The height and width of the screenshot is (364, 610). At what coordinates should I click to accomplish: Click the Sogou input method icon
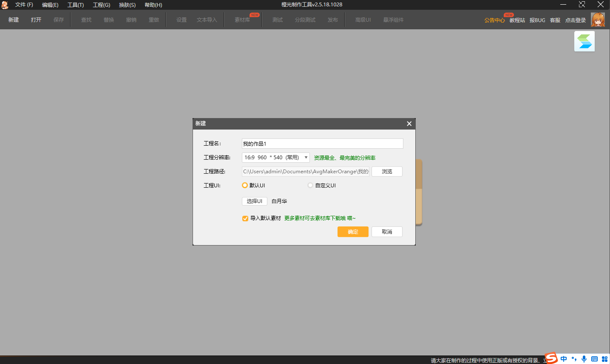551,358
